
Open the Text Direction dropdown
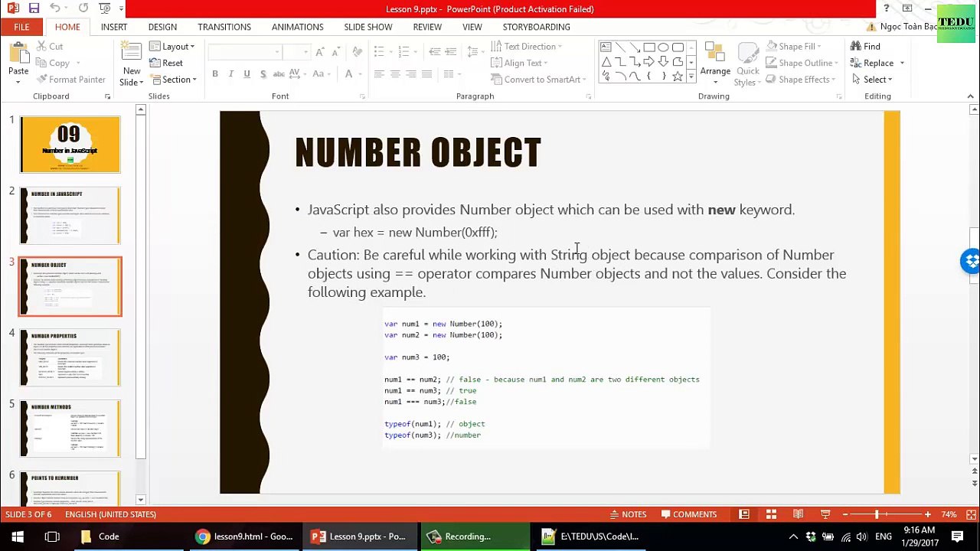pyautogui.click(x=526, y=47)
